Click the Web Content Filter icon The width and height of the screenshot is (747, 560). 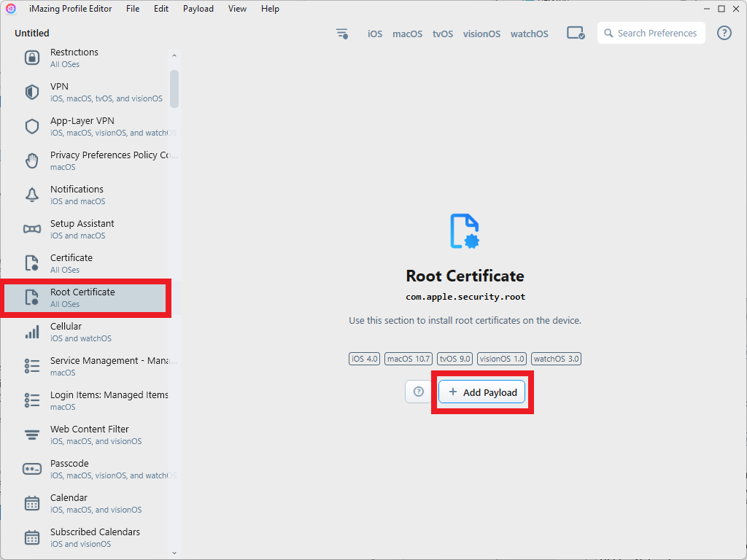[x=32, y=435]
